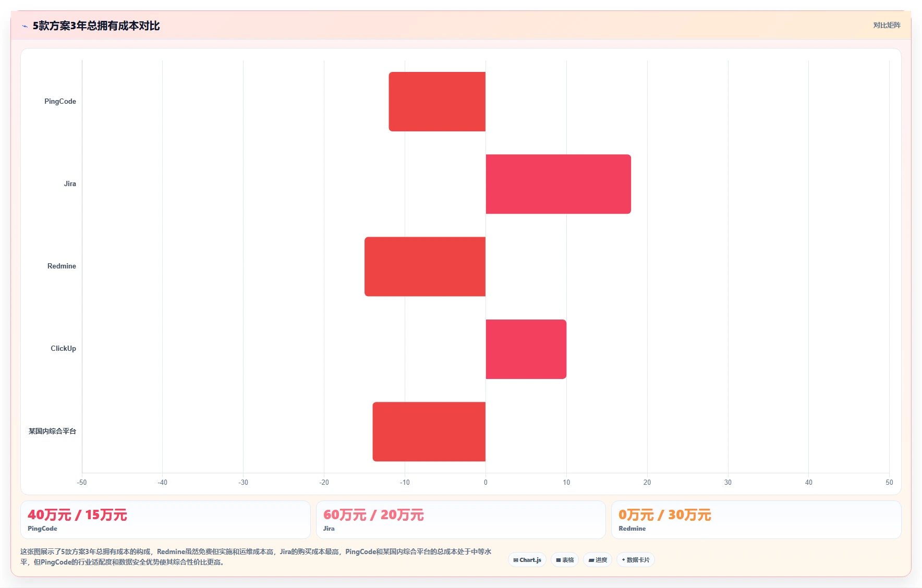Click the ClickUp positive bar
Screen dimensions: 922x588
point(526,349)
